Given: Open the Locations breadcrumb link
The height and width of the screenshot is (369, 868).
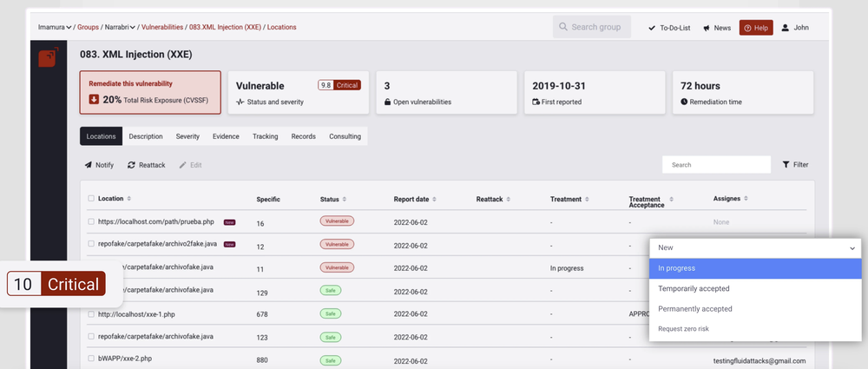Looking at the screenshot, I should [282, 27].
